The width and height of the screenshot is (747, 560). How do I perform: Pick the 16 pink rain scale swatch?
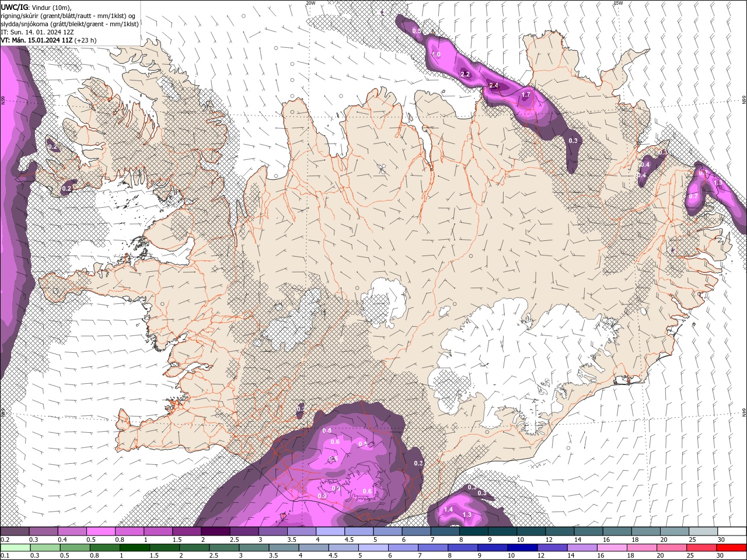[612, 548]
